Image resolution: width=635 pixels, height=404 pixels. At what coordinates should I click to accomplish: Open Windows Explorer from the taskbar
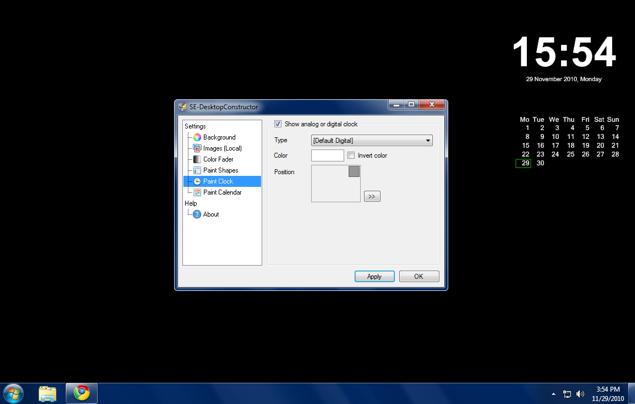pyautogui.click(x=47, y=393)
